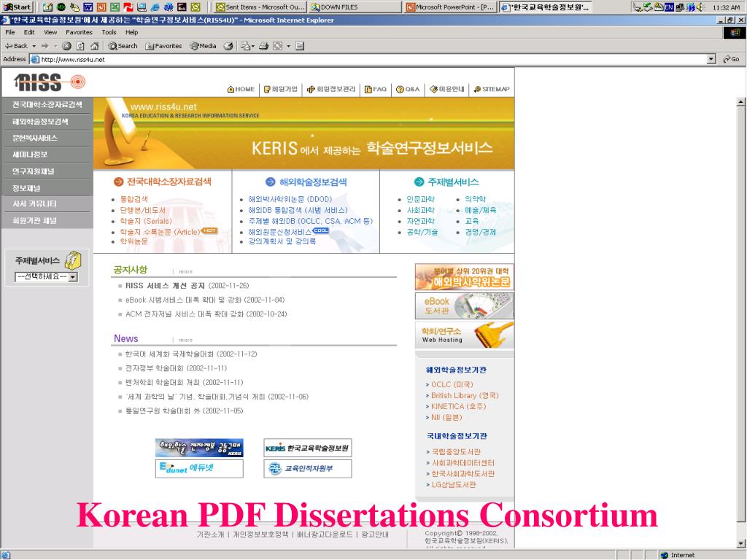
Task: Open the FAQ link in top navigation
Action: pos(376,89)
